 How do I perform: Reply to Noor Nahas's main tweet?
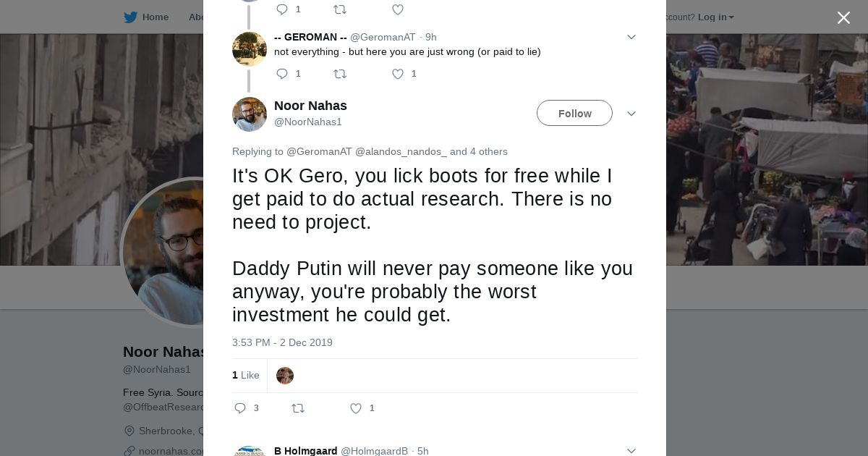240,408
